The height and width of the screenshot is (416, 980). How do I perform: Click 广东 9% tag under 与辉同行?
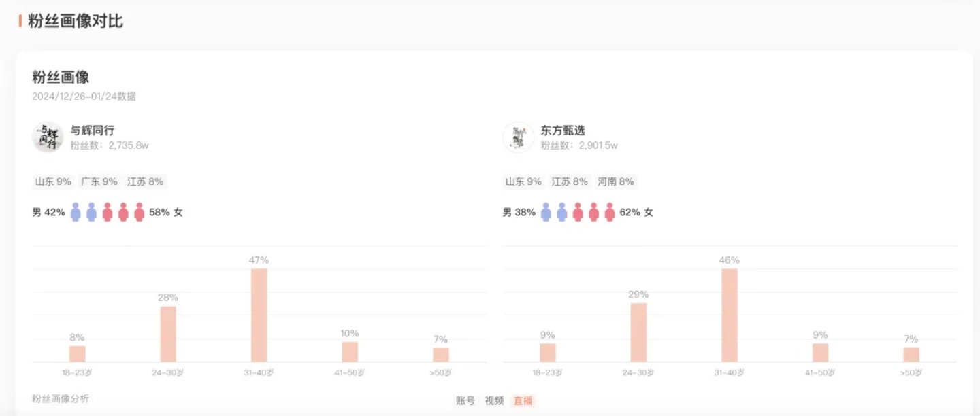tap(99, 181)
